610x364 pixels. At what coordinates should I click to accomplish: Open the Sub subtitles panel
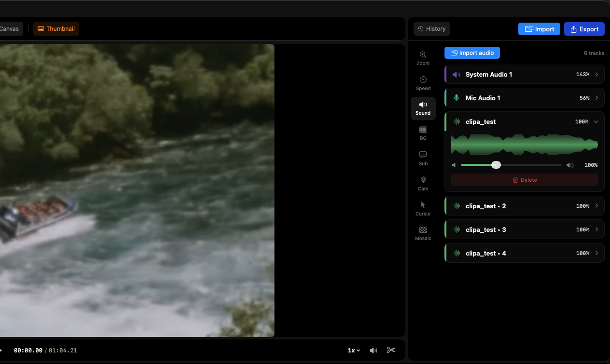pyautogui.click(x=423, y=158)
